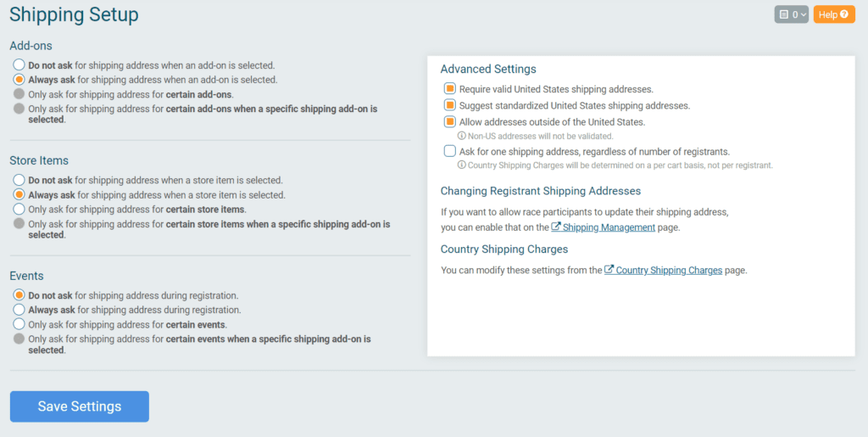This screenshot has width=868, height=437.
Task: Select Do not ask for add-ons shipping address
Action: point(19,64)
